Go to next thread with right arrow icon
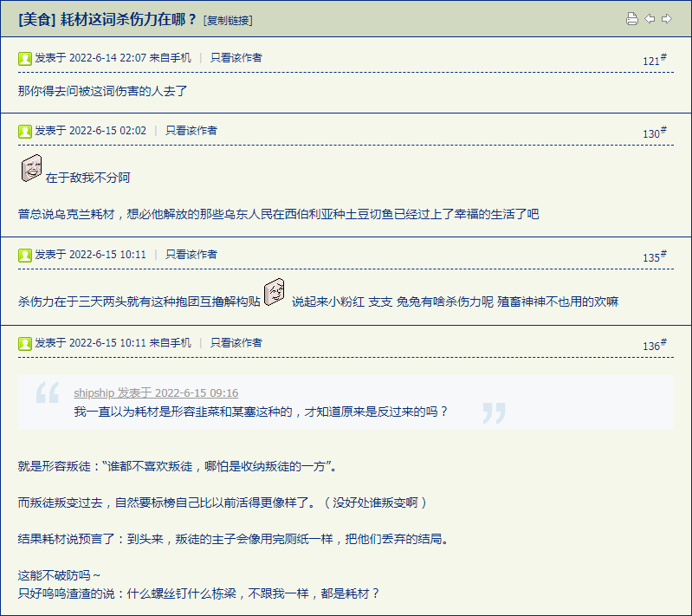Viewport: 692px width, 616px height. point(667,18)
